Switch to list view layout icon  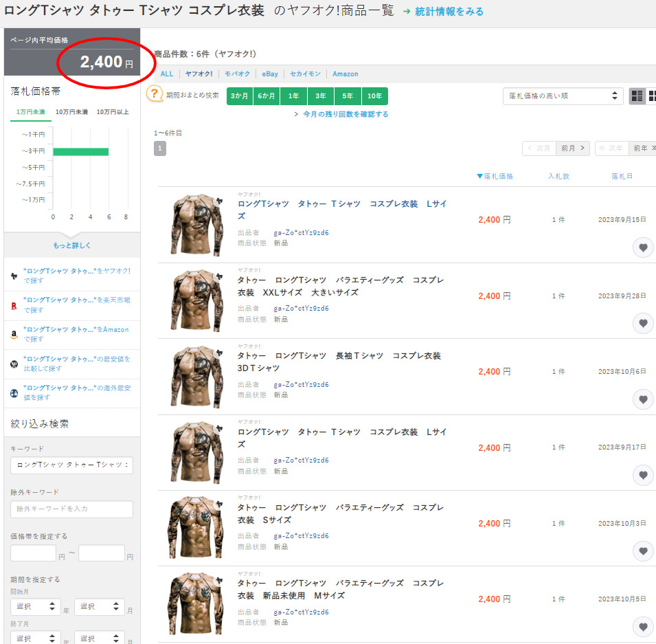(637, 96)
